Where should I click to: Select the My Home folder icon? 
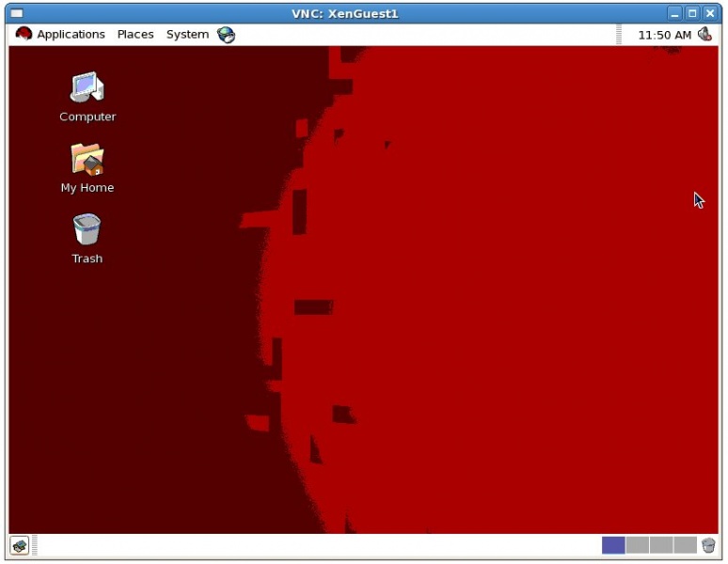pos(87,160)
